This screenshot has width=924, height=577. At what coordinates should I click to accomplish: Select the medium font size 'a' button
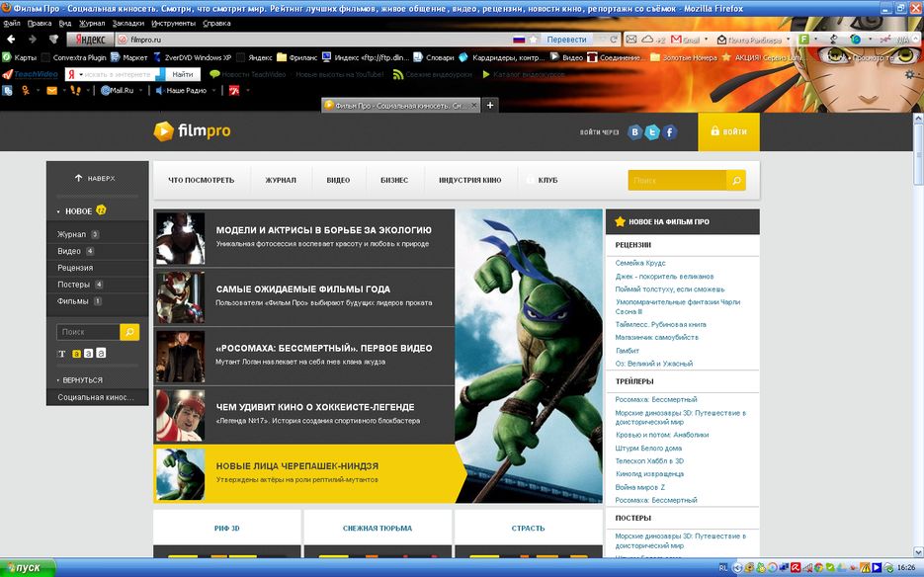point(88,353)
